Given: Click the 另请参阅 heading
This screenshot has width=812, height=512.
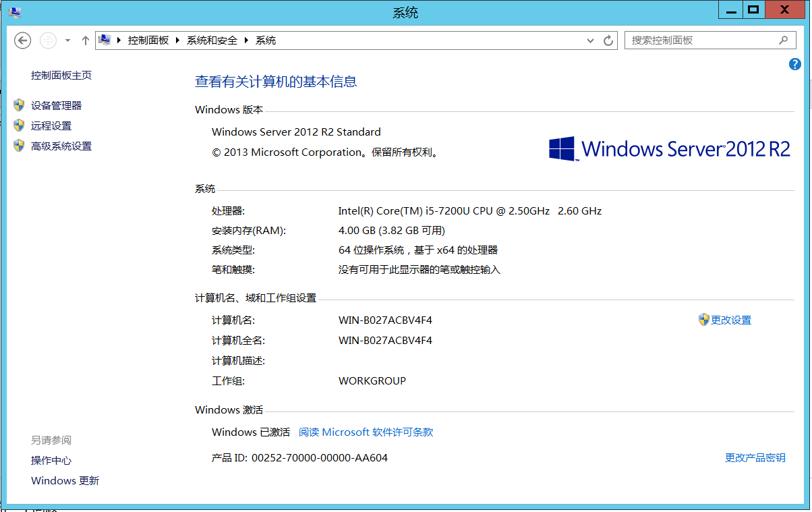Looking at the screenshot, I should [x=51, y=440].
